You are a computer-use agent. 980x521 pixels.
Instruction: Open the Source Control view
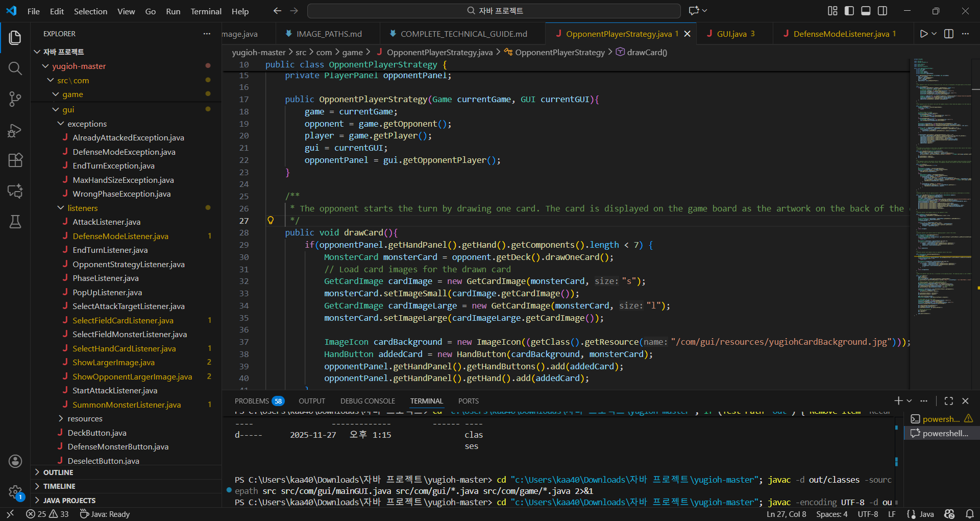click(15, 99)
